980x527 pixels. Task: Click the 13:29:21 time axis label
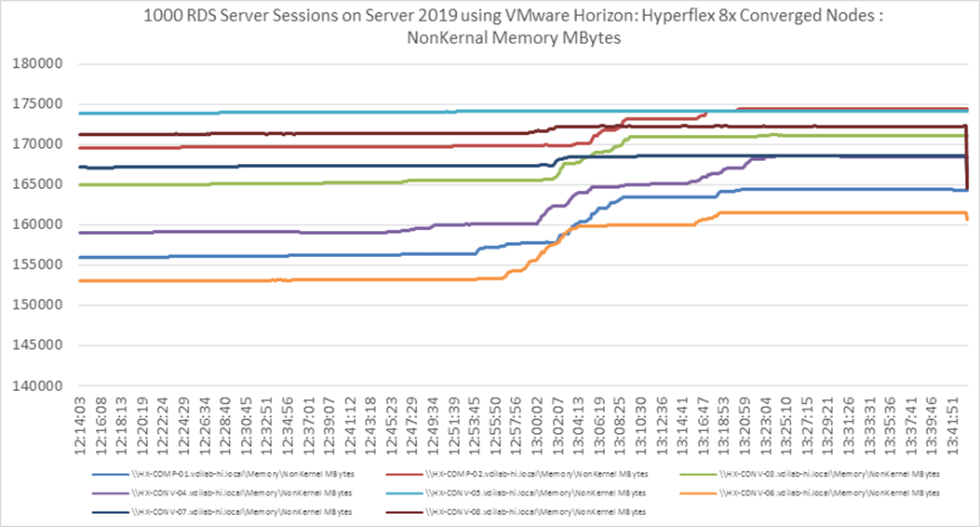click(x=827, y=426)
